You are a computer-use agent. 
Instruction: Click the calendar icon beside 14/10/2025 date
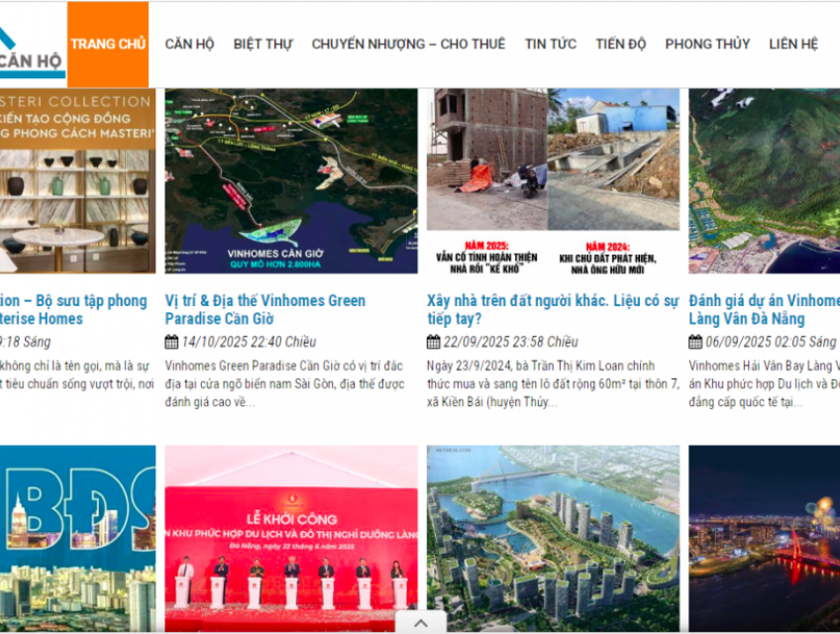click(170, 341)
